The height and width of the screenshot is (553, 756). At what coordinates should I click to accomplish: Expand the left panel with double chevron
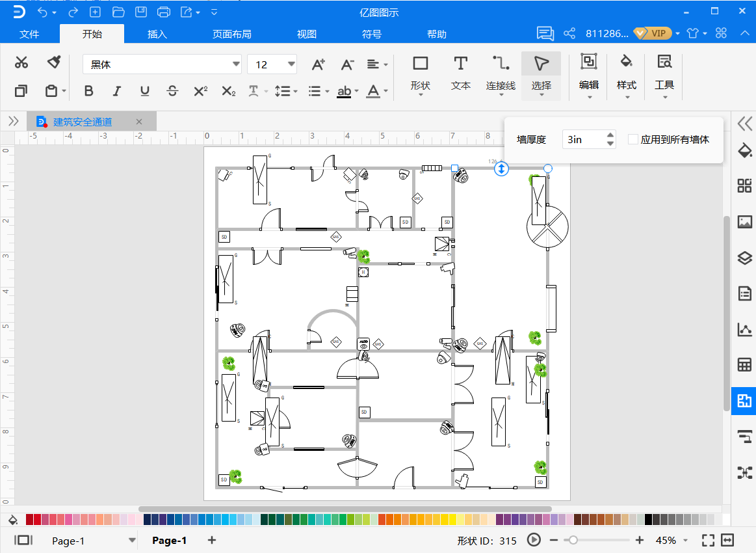click(14, 121)
